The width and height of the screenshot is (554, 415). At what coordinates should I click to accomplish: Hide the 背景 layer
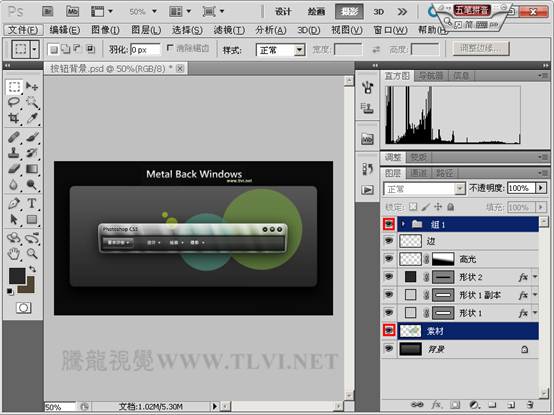[389, 349]
